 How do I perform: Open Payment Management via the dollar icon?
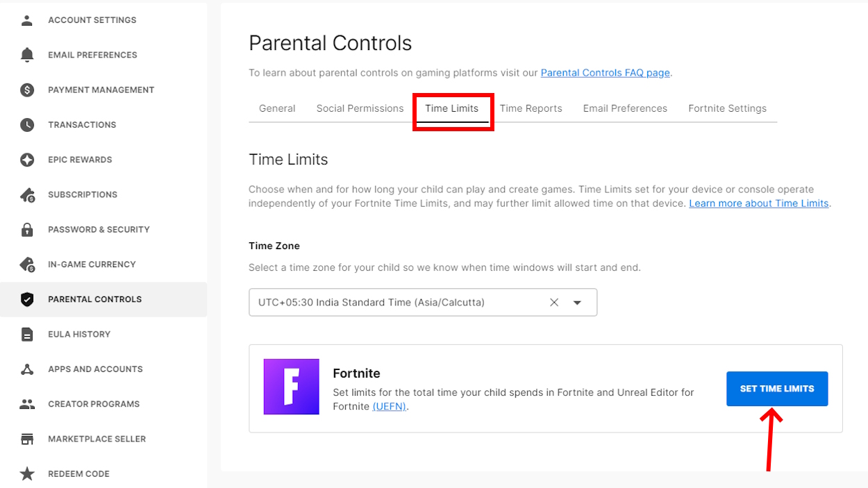[26, 90]
